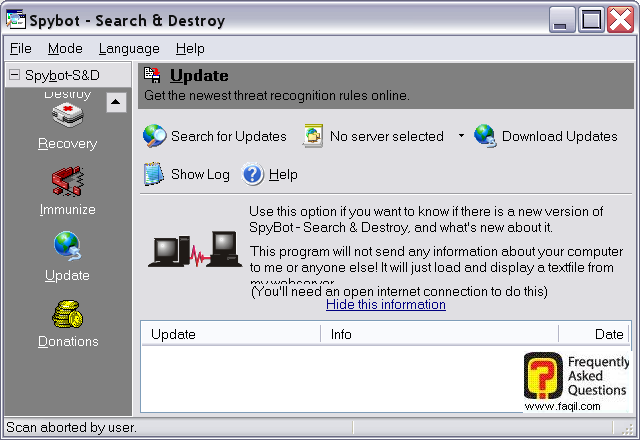Open the Donations coins icon

click(68, 315)
